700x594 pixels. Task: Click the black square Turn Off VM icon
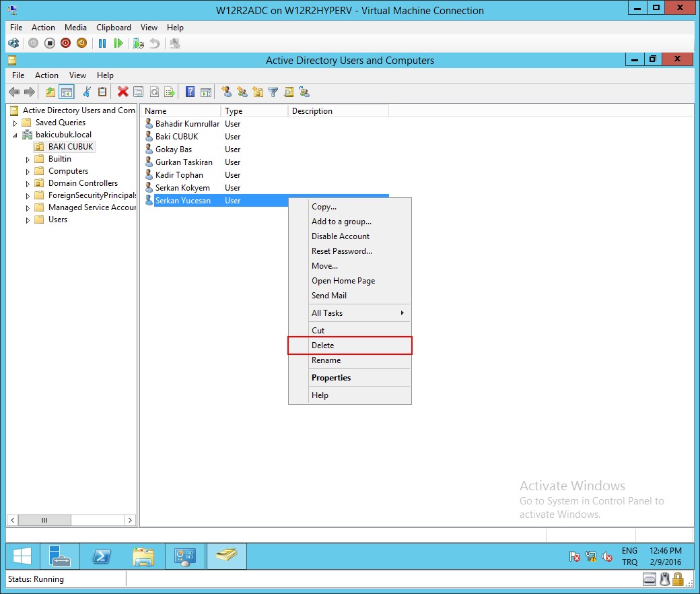pos(50,43)
